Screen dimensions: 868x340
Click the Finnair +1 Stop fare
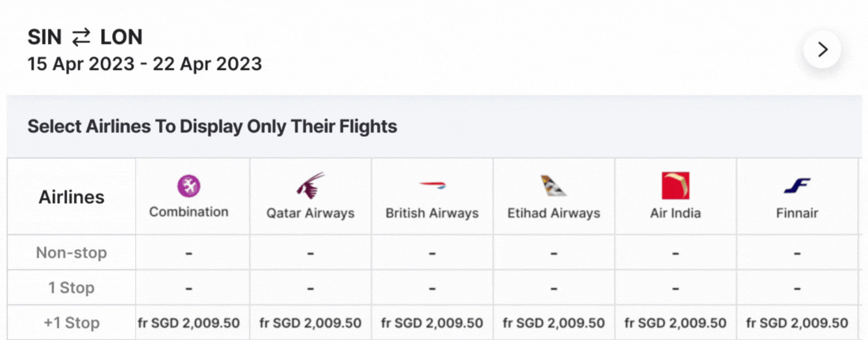[x=797, y=322]
